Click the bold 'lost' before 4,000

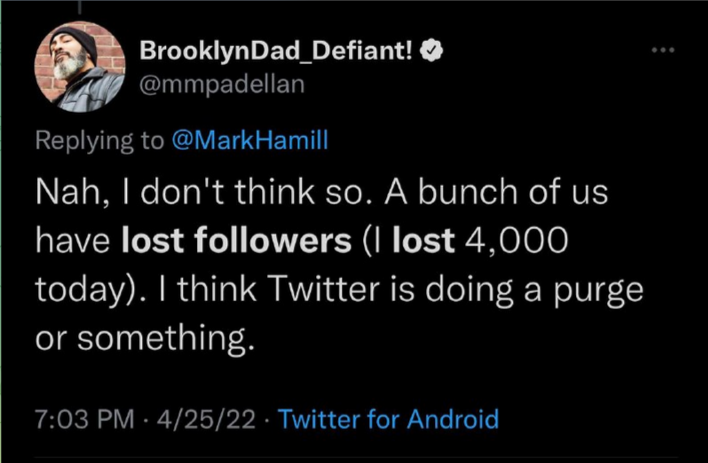(424, 240)
